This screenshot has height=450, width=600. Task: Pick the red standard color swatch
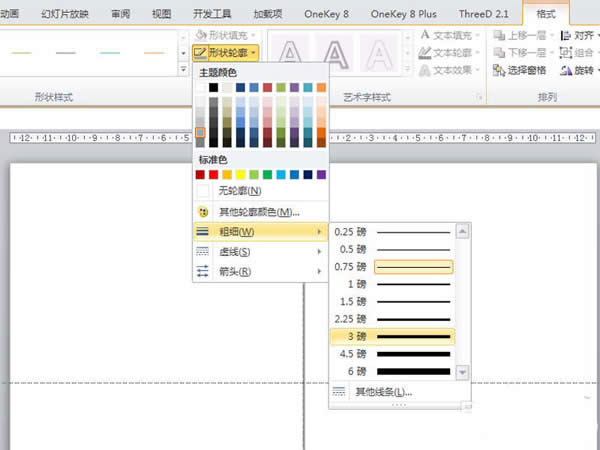click(214, 175)
